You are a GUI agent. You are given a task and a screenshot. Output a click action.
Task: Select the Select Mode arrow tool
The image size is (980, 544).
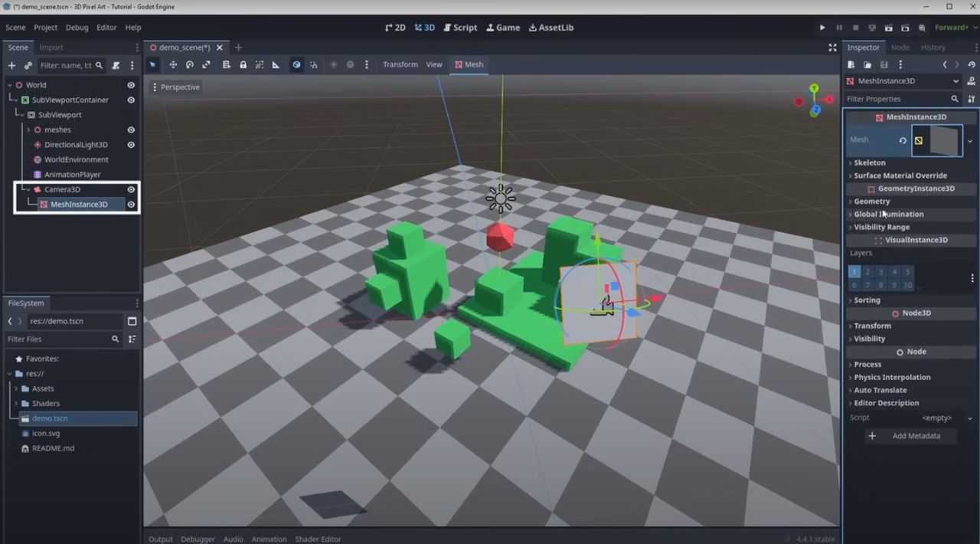tap(152, 64)
